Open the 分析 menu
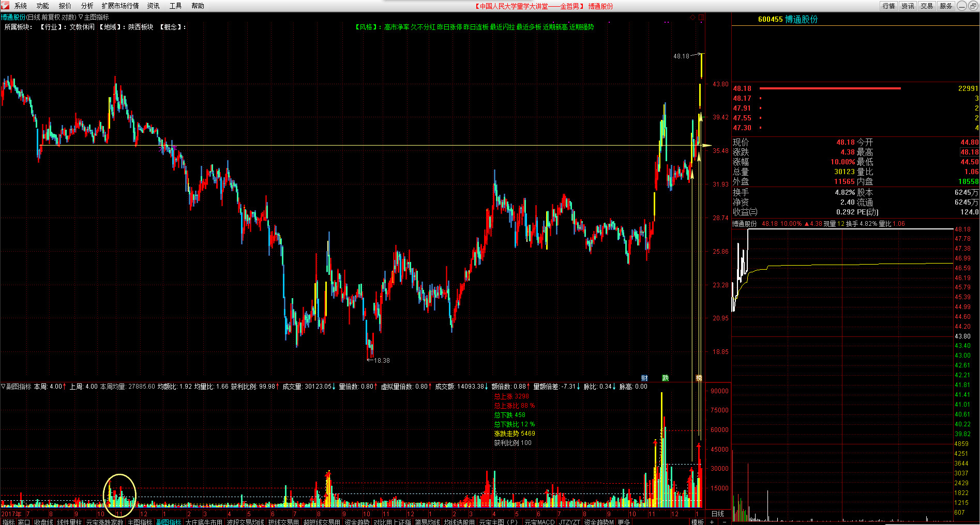 [x=87, y=6]
